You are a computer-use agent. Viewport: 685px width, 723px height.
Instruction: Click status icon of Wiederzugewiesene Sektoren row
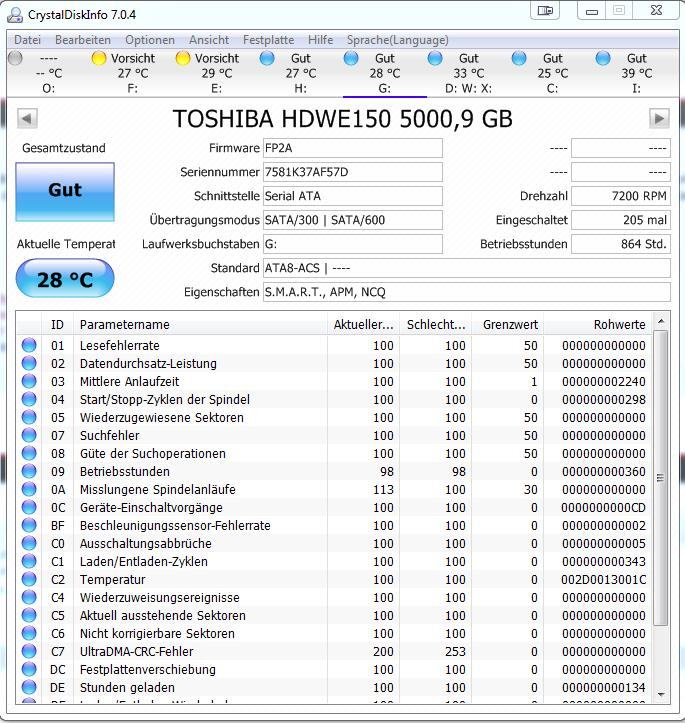point(29,417)
